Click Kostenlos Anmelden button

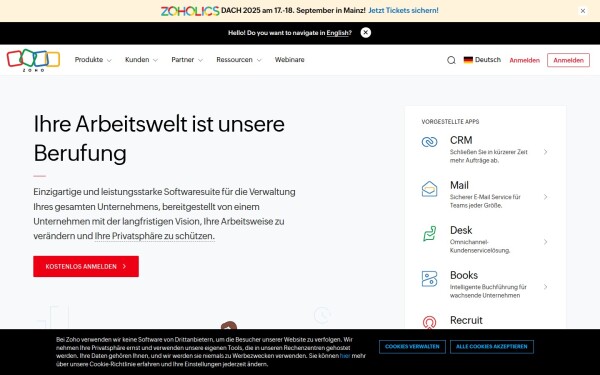tap(86, 266)
